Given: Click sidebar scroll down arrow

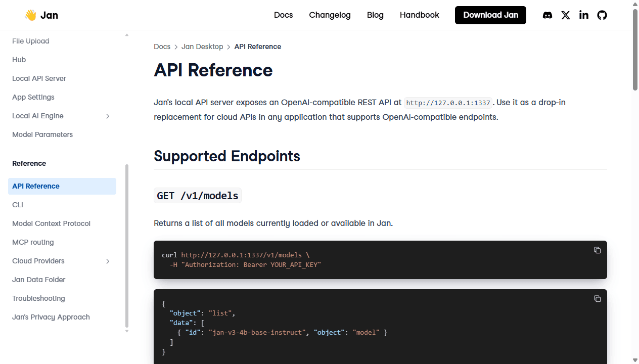Looking at the screenshot, I should coord(127,331).
